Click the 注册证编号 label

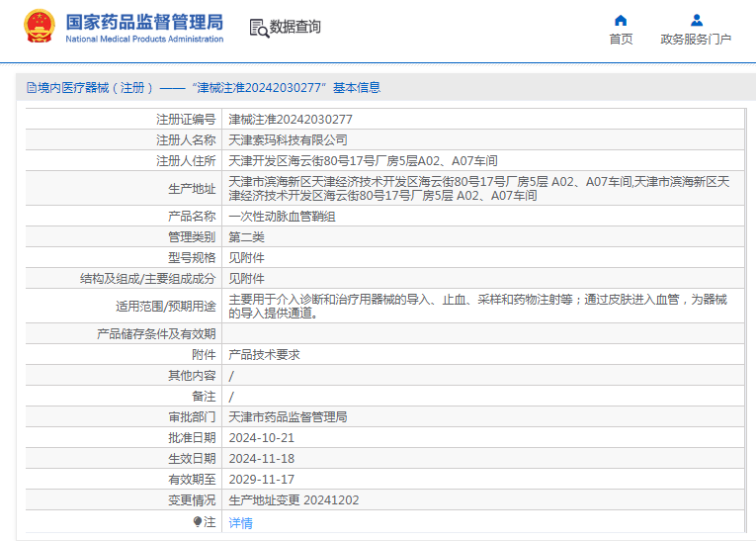click(186, 120)
